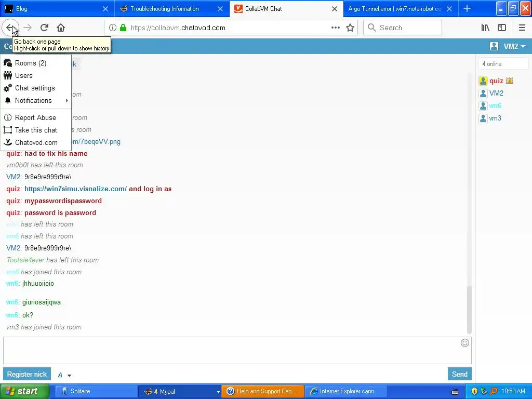The width and height of the screenshot is (532, 399).
Task: Click user vm3 name in online list
Action: (x=495, y=118)
